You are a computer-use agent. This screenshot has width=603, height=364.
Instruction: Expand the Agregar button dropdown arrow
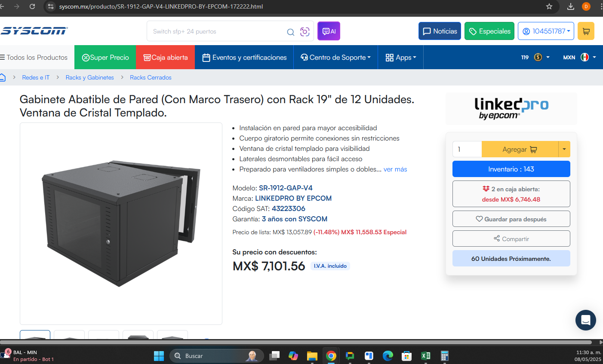tap(564, 149)
